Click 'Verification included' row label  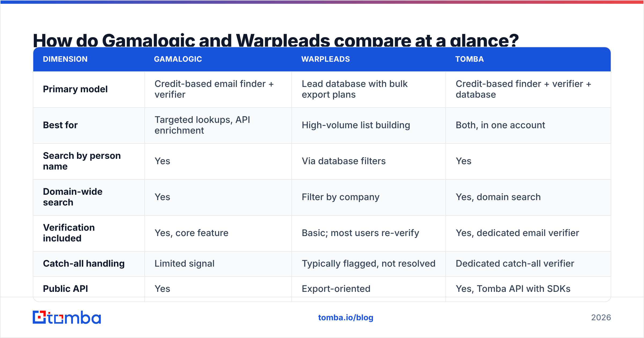[x=69, y=233]
